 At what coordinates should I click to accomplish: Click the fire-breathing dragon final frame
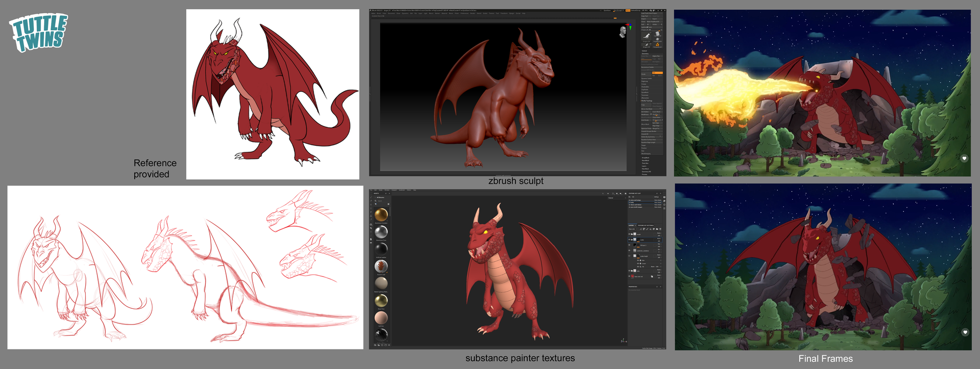pos(822,93)
